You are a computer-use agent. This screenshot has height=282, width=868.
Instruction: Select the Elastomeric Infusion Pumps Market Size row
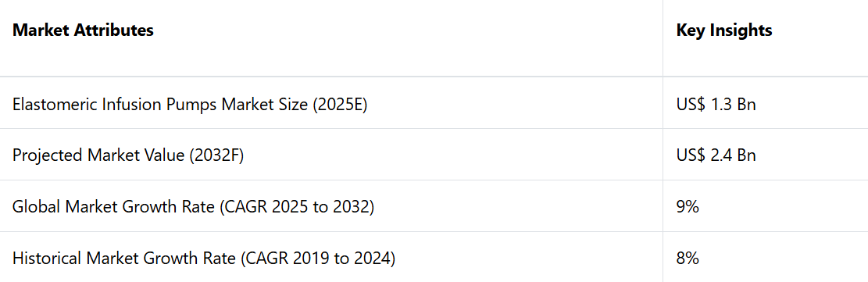pyautogui.click(x=434, y=104)
